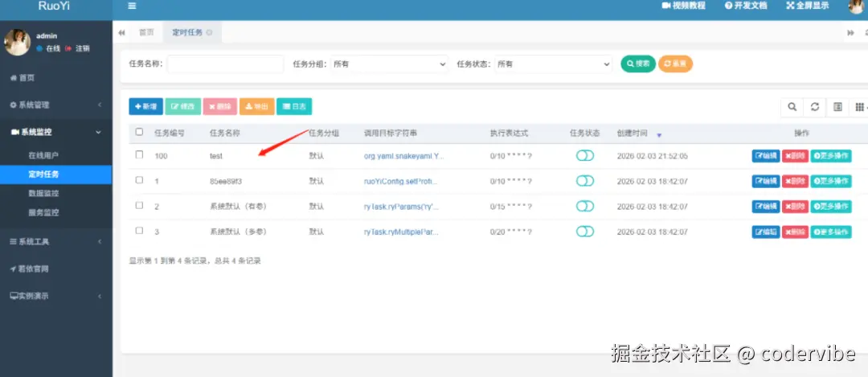Open the columns grid dropdown icon
The height and width of the screenshot is (377, 868).
860,108
